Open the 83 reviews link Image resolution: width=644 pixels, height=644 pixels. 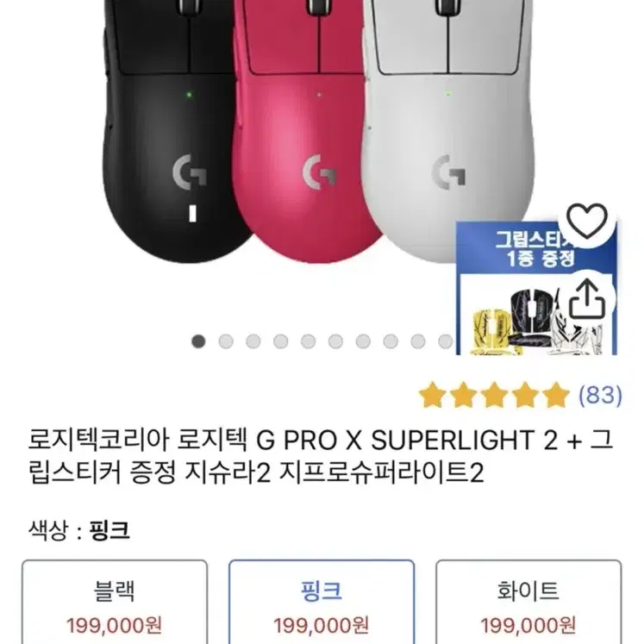coord(600,395)
